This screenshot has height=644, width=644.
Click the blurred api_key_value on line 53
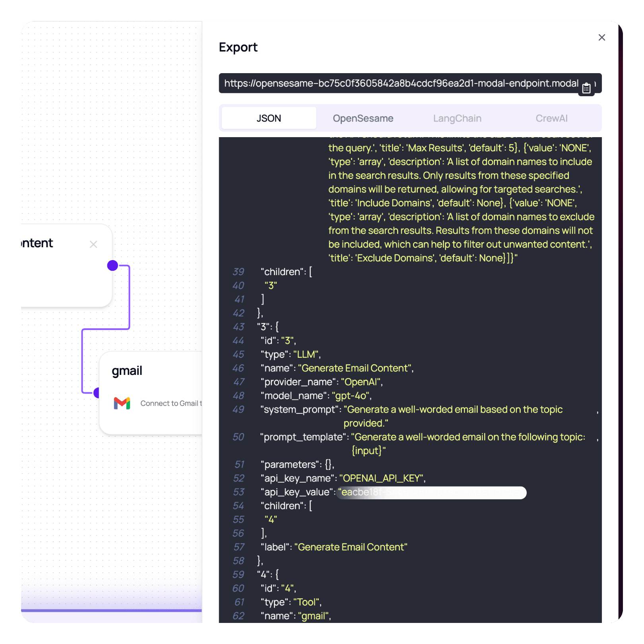pos(431,493)
